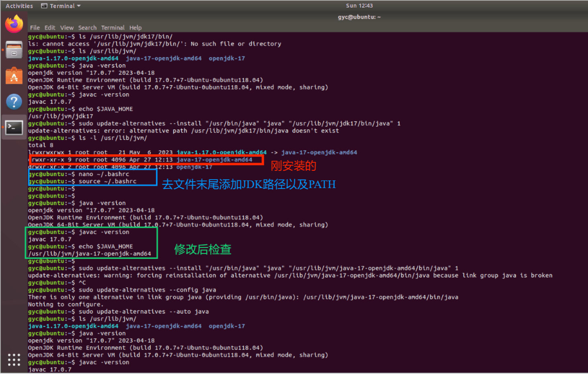The width and height of the screenshot is (588, 374).
Task: Open the Terminal menu in the menu bar
Action: click(x=113, y=27)
